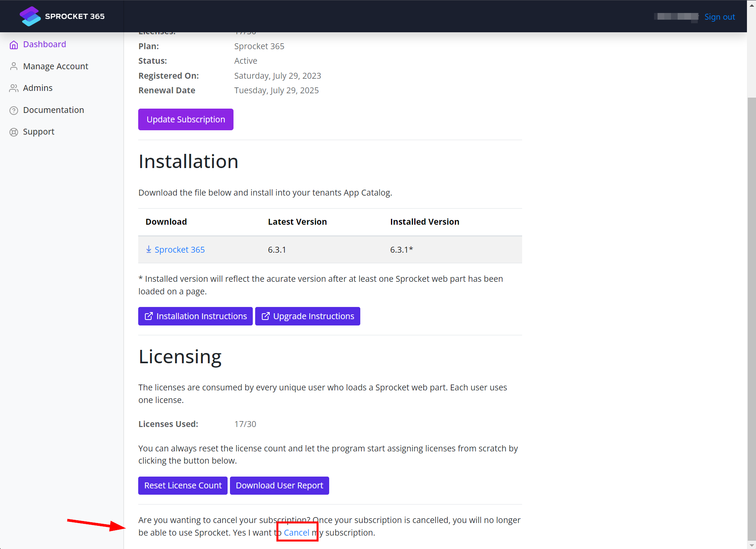Screen dimensions: 756x549
Task: Click the Dashboard home icon
Action: pyautogui.click(x=14, y=45)
